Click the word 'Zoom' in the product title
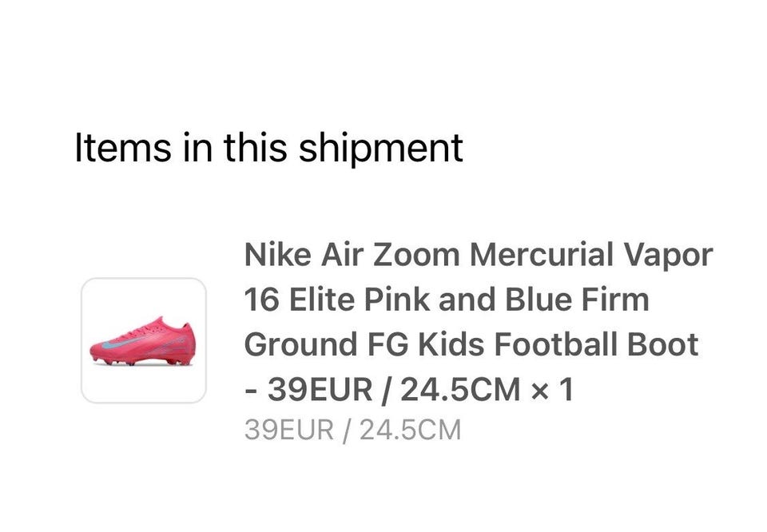Image resolution: width=767 pixels, height=532 pixels. point(416,254)
